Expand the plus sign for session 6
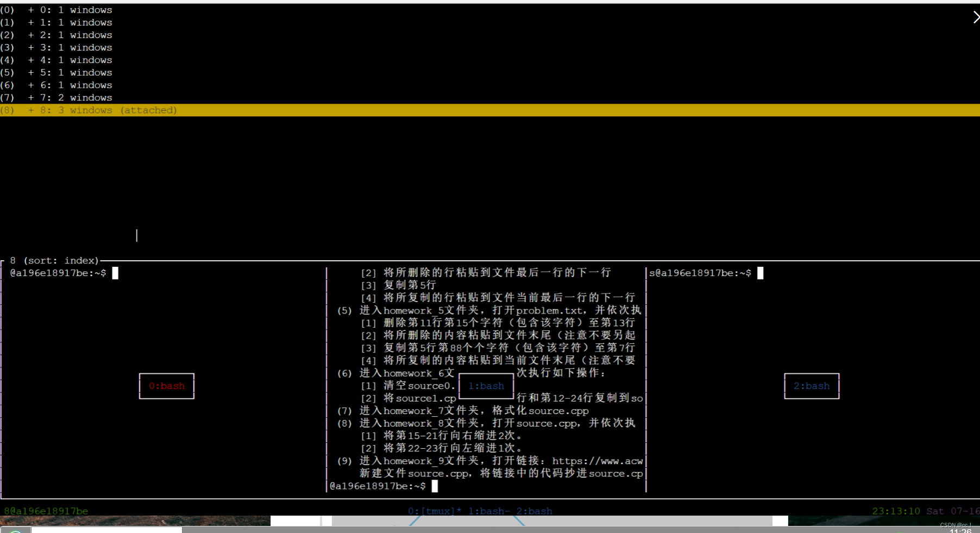This screenshot has width=980, height=533. 31,85
